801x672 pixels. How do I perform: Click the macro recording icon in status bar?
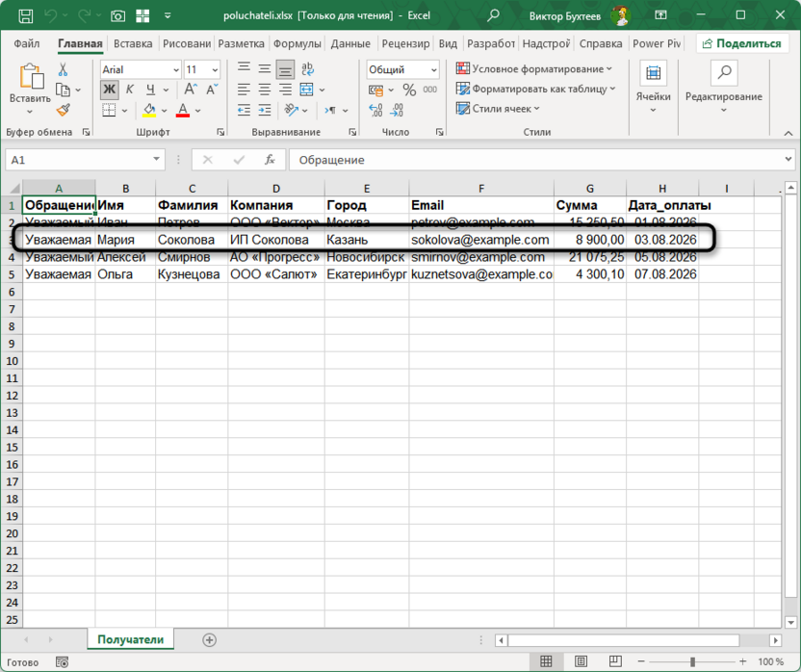pos(62,662)
